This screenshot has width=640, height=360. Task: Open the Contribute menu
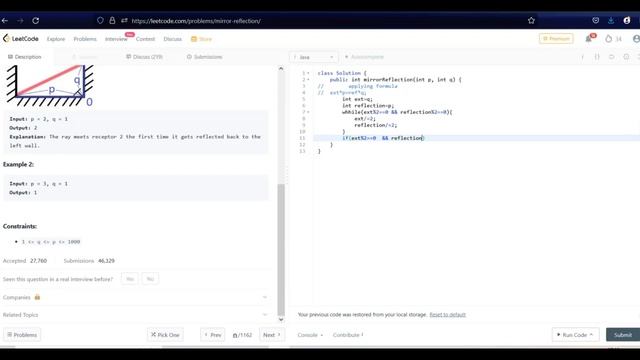(348, 335)
